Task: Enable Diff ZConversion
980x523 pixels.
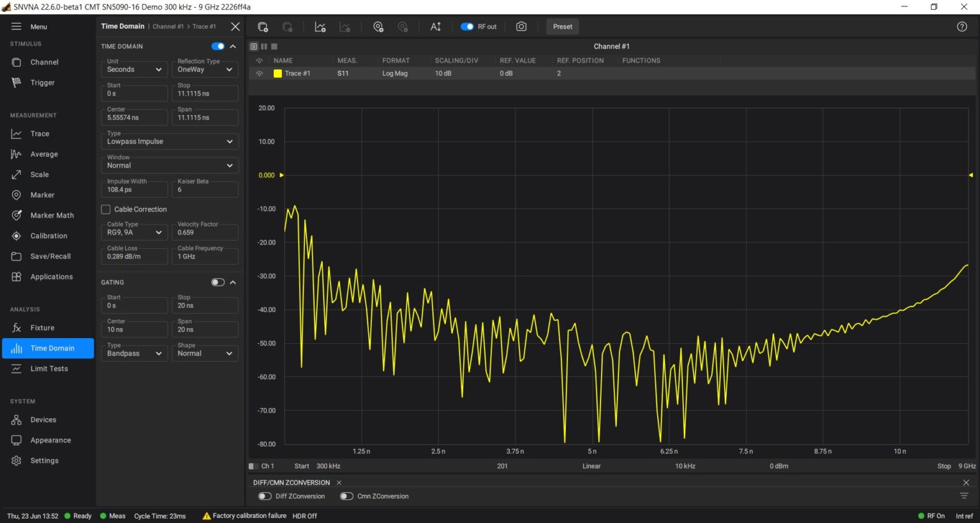Action: point(264,496)
